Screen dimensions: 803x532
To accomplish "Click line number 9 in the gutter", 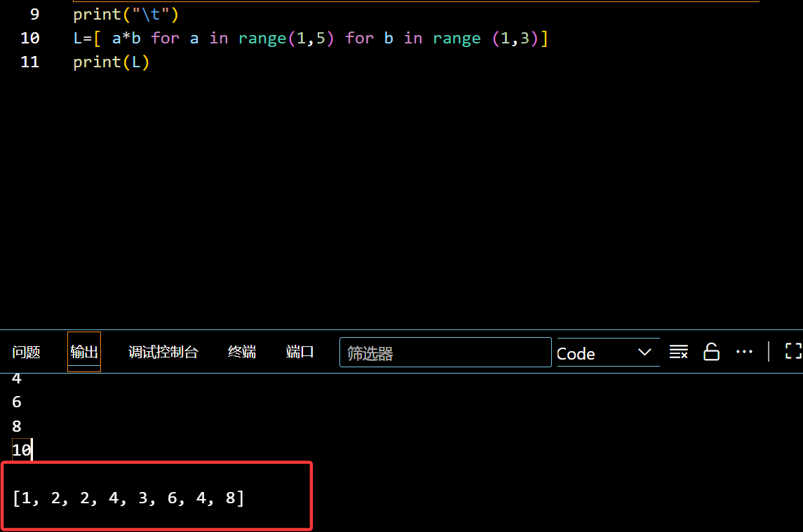I will click(34, 14).
